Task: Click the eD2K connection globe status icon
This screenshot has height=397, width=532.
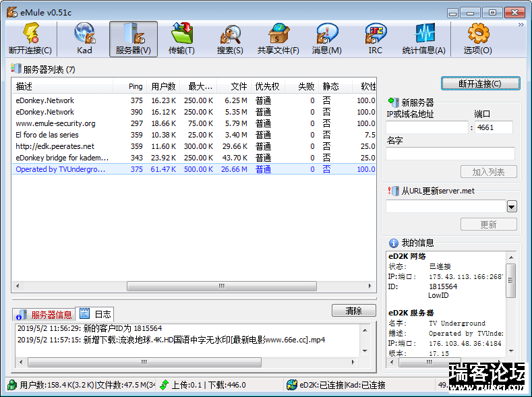Action: pyautogui.click(x=291, y=385)
